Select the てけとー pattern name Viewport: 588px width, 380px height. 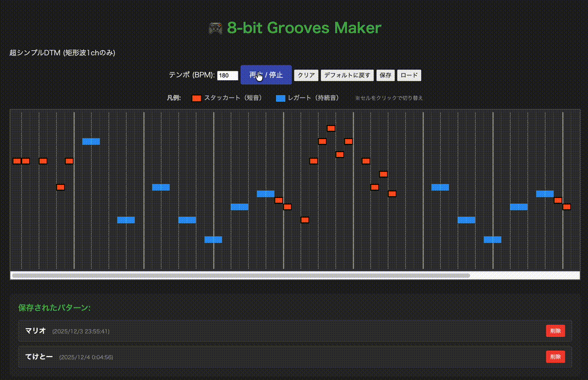(x=39, y=357)
